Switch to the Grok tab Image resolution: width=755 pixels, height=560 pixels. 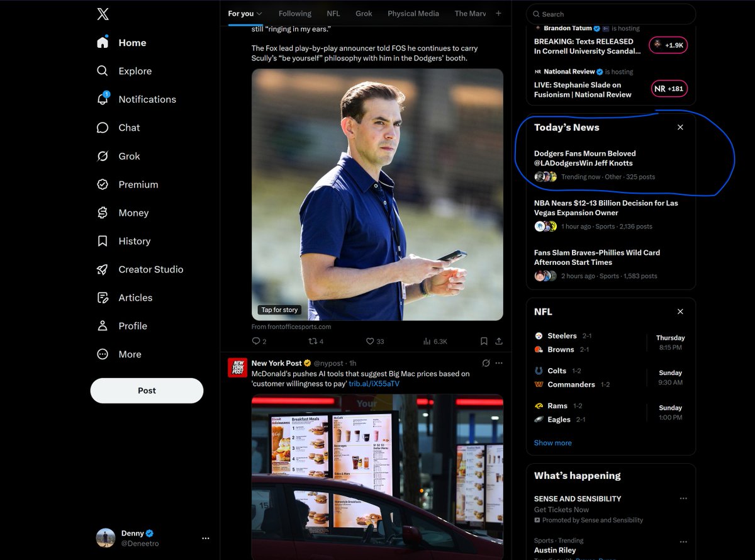364,13
